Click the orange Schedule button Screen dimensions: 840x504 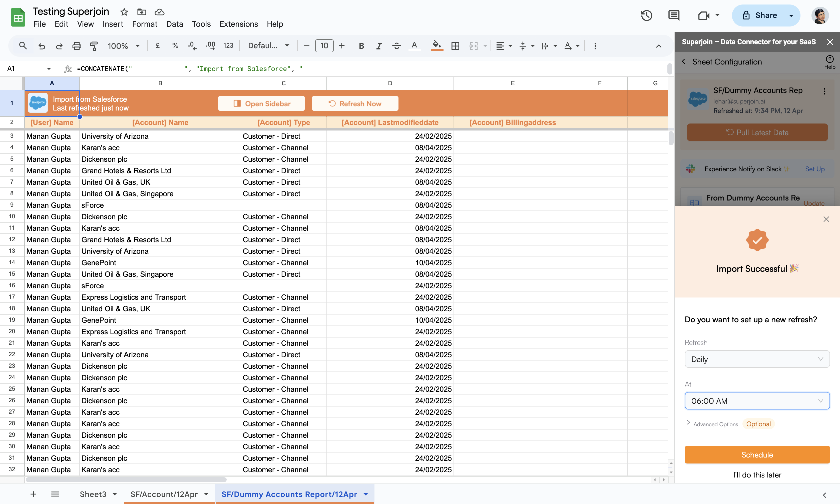click(757, 454)
